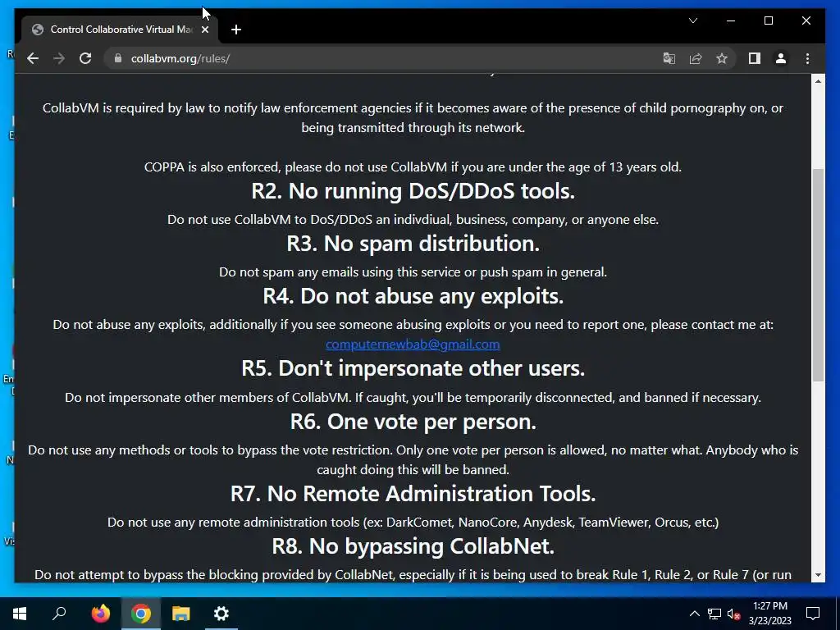Open Chrome's three-dot menu
Image resolution: width=840 pixels, height=630 pixels.
(807, 58)
